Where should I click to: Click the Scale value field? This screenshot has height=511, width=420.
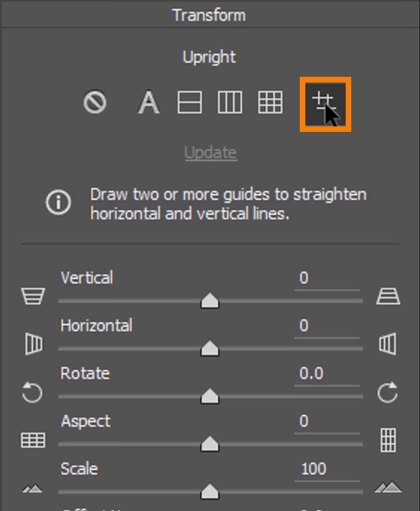pyautogui.click(x=326, y=469)
